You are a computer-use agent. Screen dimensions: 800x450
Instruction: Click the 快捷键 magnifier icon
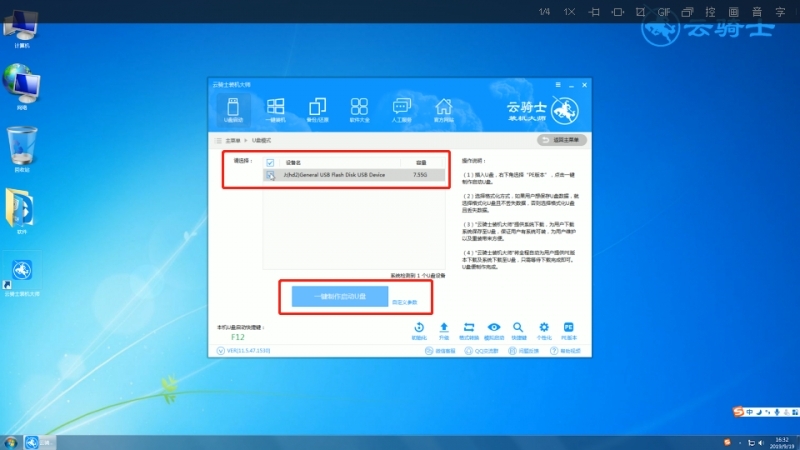coord(518,331)
